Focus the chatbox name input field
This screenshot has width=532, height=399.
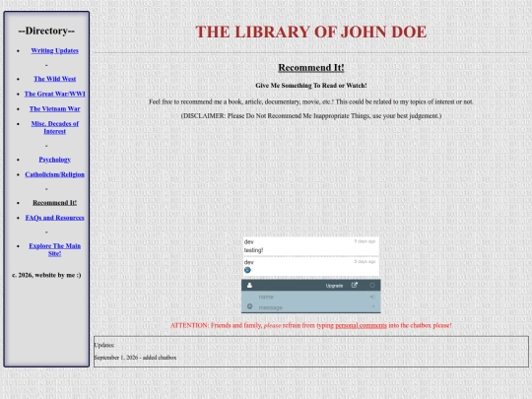[x=312, y=297]
